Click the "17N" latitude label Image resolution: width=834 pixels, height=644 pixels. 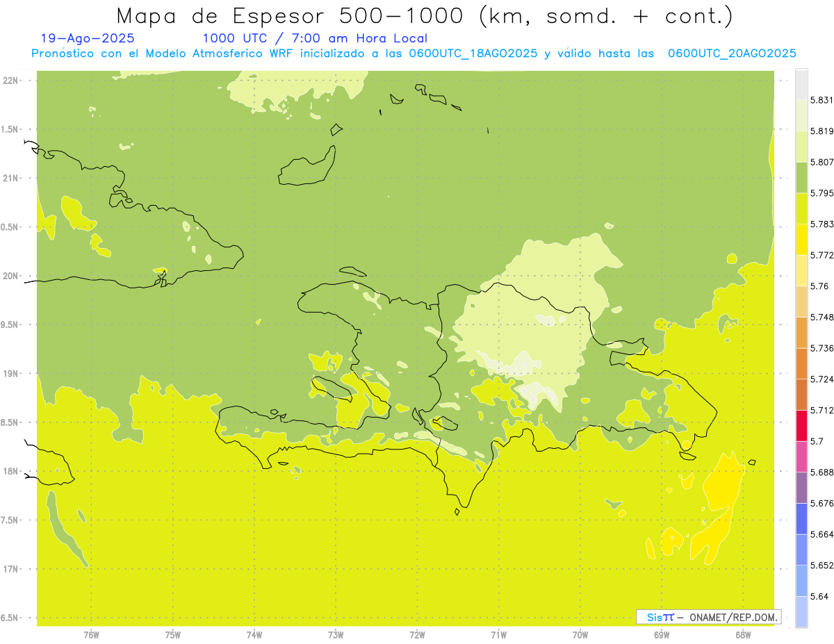[10, 569]
